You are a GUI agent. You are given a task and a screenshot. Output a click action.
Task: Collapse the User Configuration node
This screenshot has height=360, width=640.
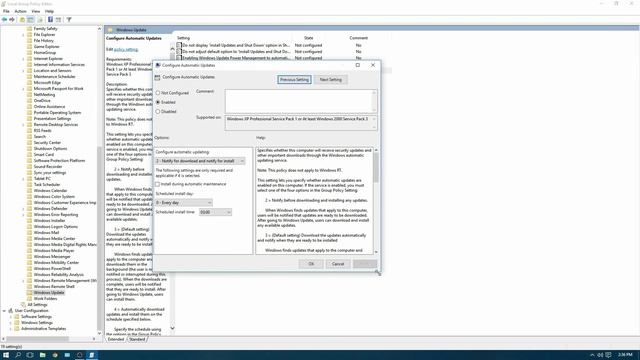(4, 311)
